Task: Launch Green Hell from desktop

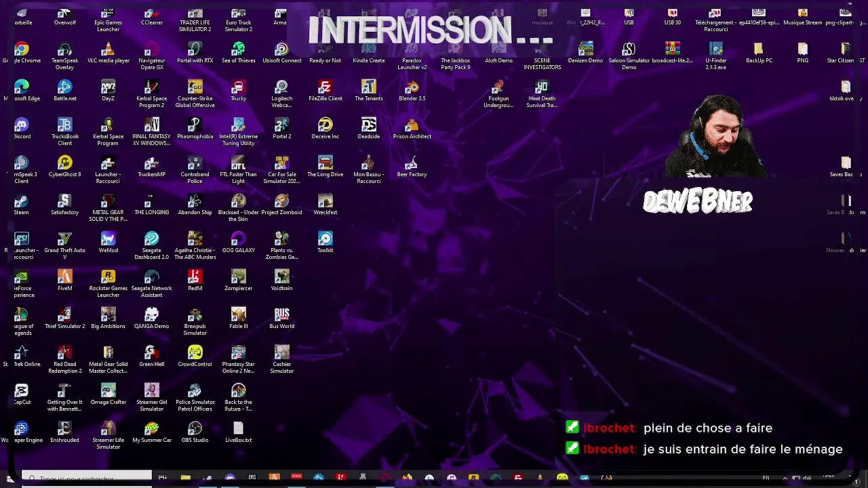Action: pos(151,357)
